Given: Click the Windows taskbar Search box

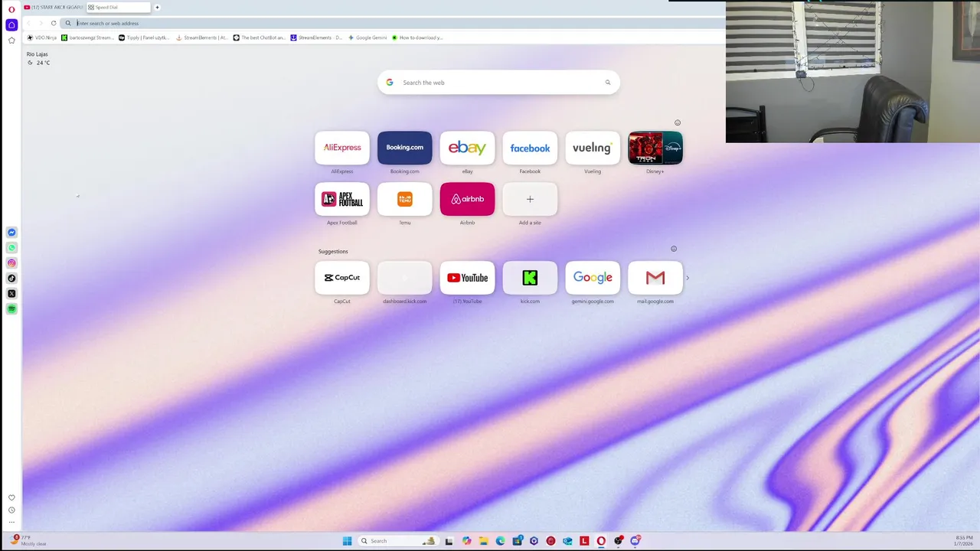Looking at the screenshot, I should pyautogui.click(x=398, y=541).
